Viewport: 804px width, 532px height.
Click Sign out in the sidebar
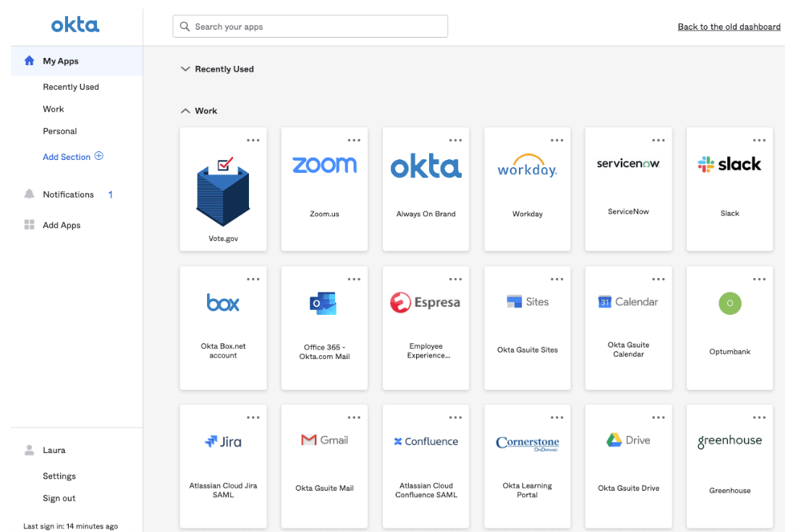pyautogui.click(x=59, y=499)
